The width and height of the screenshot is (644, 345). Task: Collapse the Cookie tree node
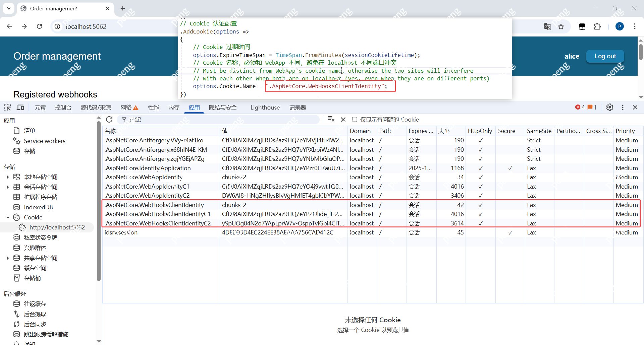coord(8,217)
